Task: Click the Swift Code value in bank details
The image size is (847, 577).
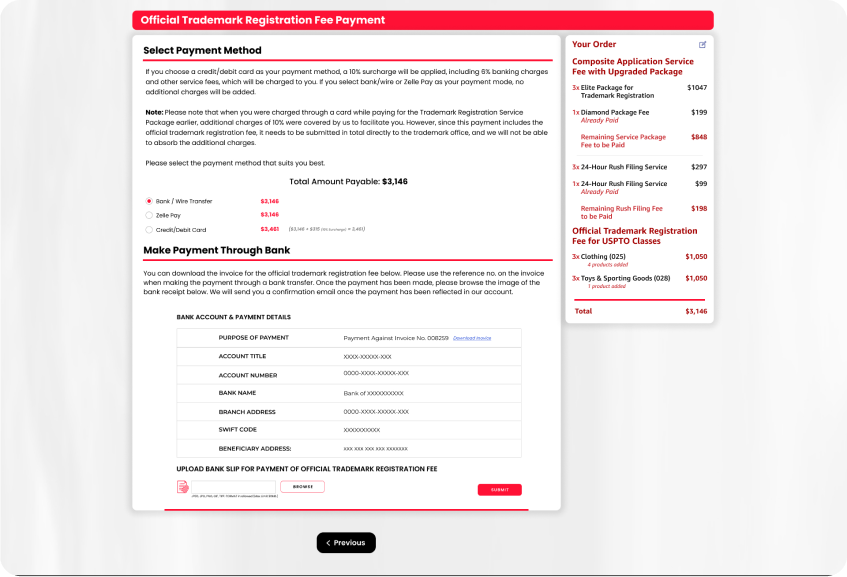Action: pos(361,429)
